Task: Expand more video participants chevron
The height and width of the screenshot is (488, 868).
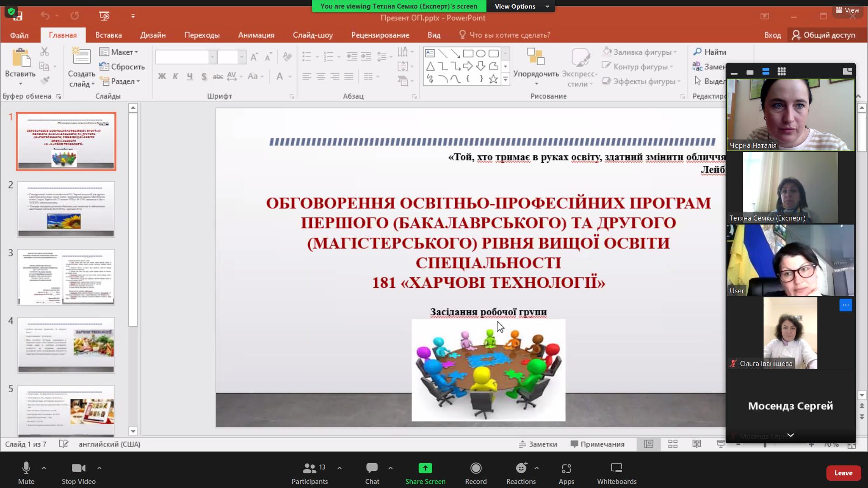Action: [790, 435]
